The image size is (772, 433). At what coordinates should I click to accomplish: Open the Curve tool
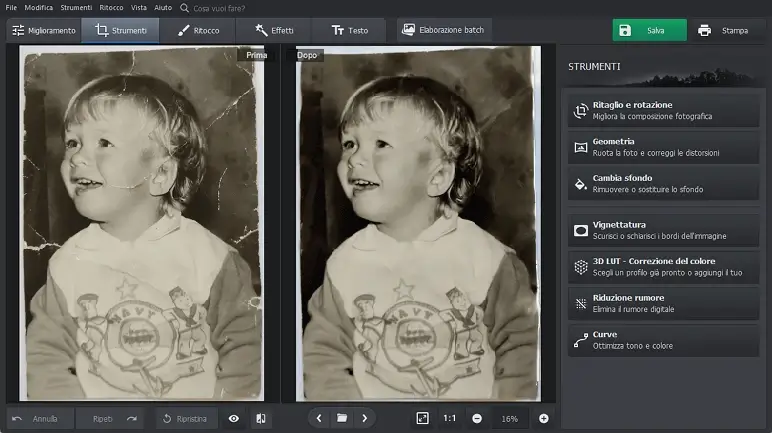point(663,340)
